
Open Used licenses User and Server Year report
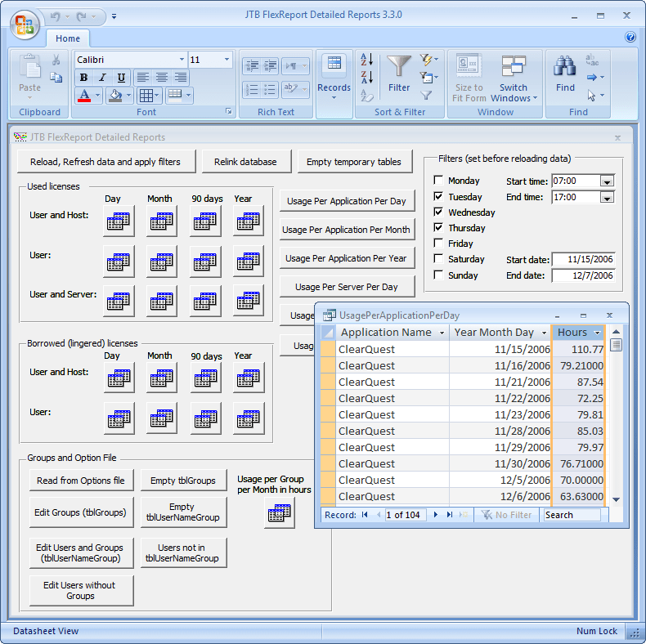[x=248, y=301]
